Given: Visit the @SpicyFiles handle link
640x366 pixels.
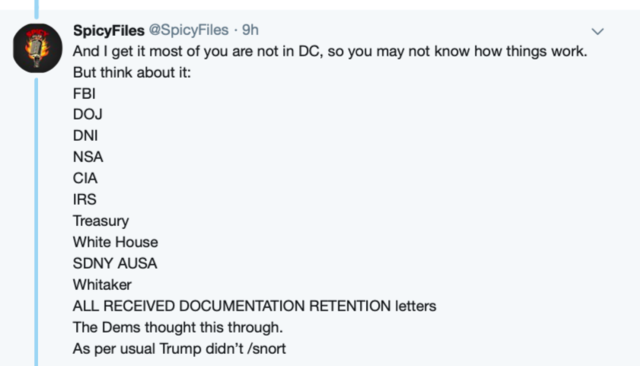Looking at the screenshot, I should [189, 30].
